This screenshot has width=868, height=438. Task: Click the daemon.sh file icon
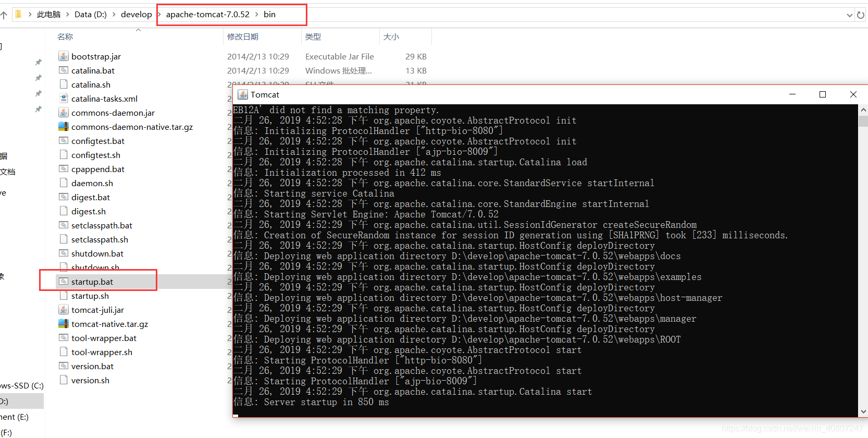click(64, 183)
